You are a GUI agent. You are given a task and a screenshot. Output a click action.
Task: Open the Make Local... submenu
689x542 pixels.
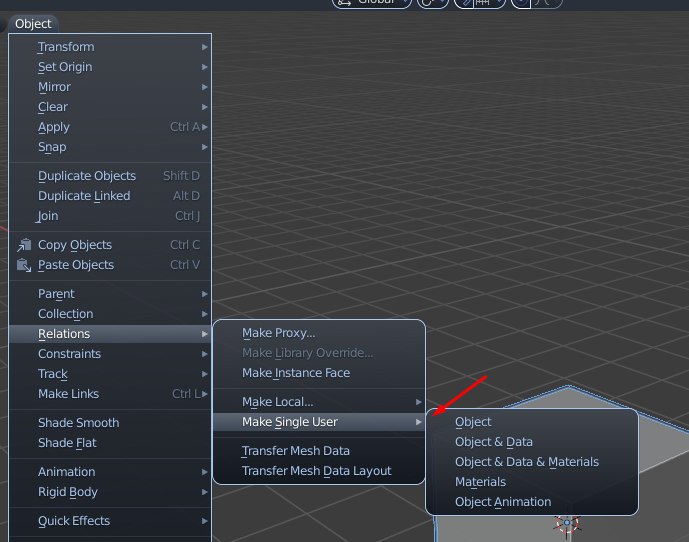pyautogui.click(x=319, y=402)
